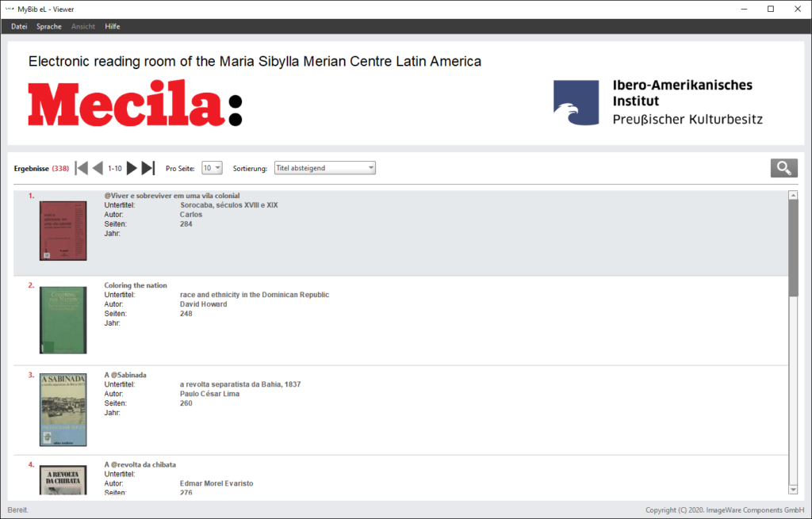This screenshot has height=519, width=812.
Task: Open the title 'A @Sabinada'
Action: [x=125, y=375]
